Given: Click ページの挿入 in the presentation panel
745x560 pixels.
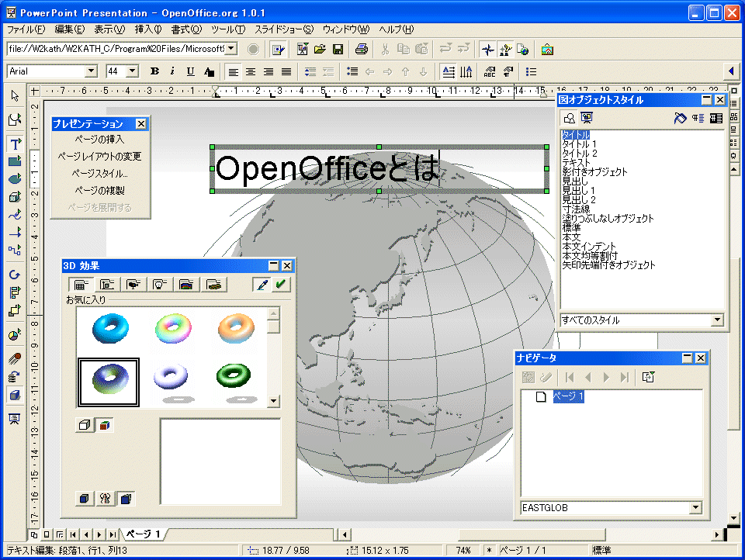Looking at the screenshot, I should (100, 139).
